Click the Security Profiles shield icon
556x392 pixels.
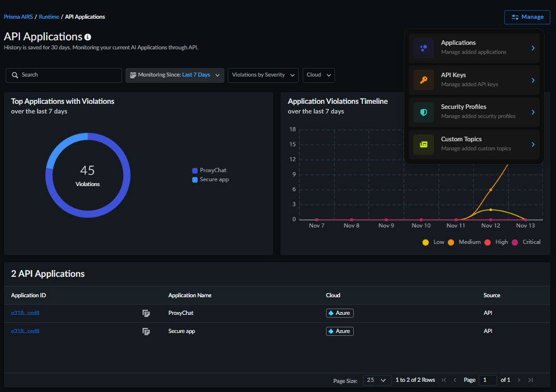click(x=424, y=112)
